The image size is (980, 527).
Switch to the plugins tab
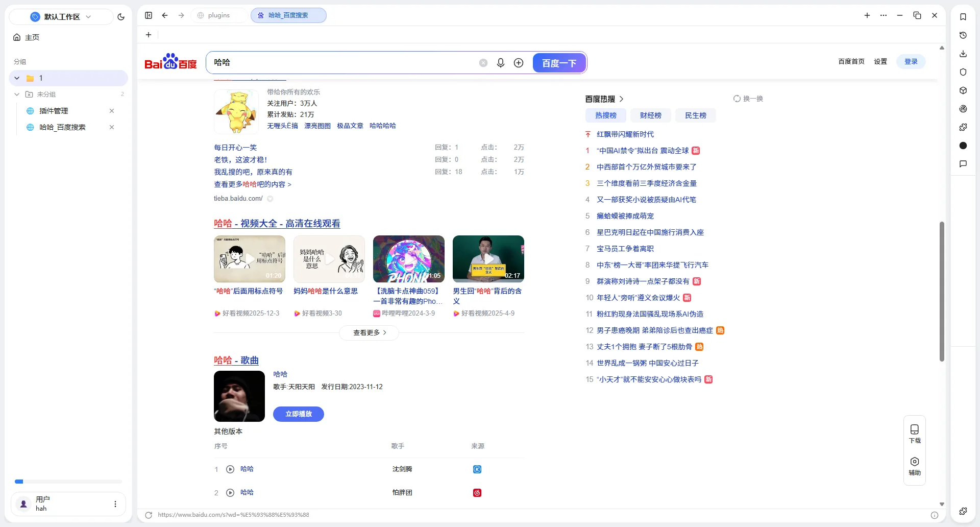click(x=219, y=15)
